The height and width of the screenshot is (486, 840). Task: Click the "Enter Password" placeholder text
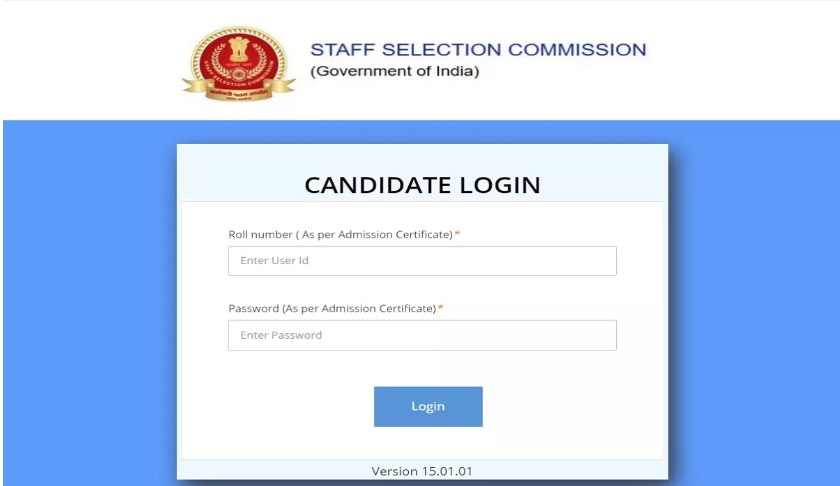click(x=281, y=335)
